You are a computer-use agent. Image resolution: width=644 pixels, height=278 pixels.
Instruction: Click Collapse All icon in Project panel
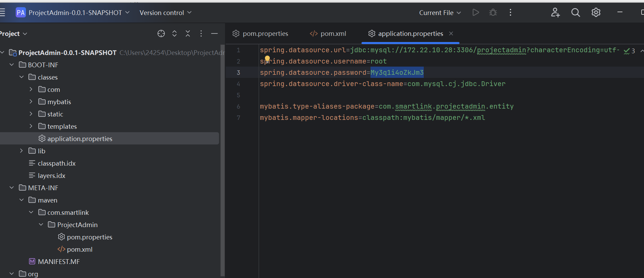click(188, 33)
